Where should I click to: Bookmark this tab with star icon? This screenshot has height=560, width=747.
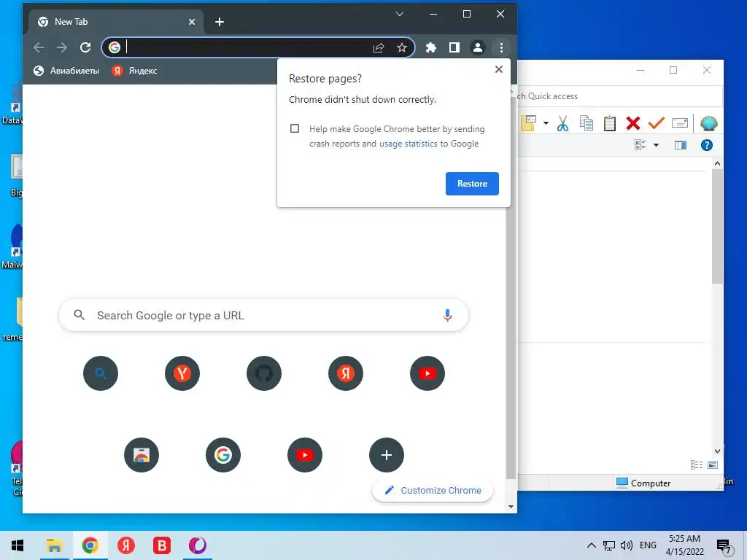coord(402,47)
